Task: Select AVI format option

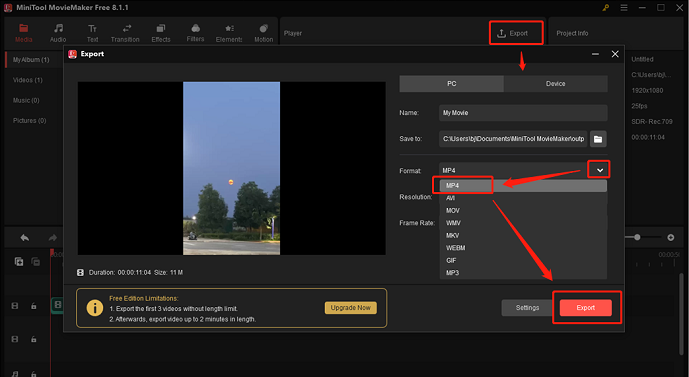Action: 523,198
